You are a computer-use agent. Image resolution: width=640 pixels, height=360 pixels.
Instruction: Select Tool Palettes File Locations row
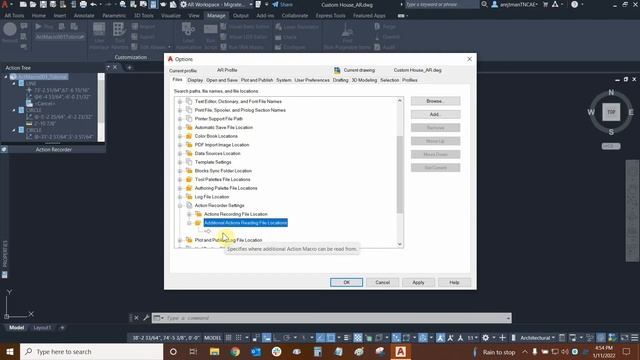click(222, 180)
